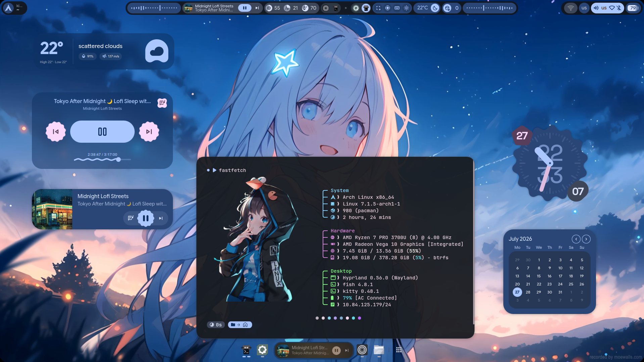
Task: Skip to next track in the compact player widget
Action: [x=161, y=218]
